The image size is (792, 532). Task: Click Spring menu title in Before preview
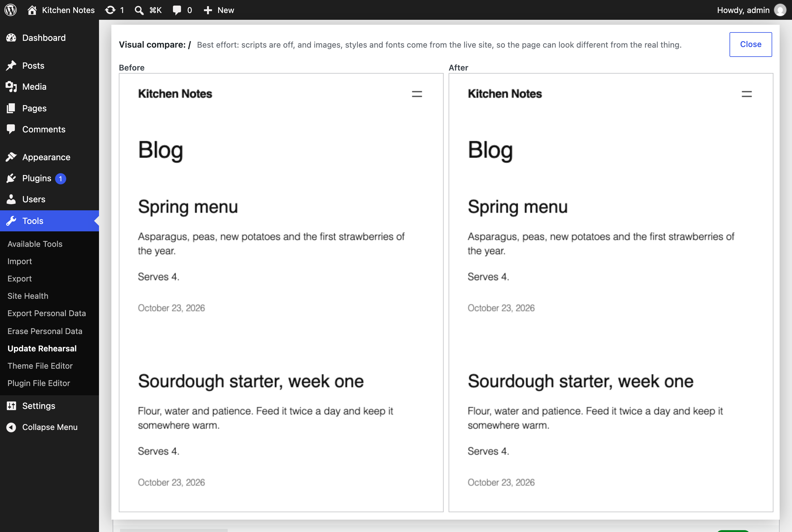click(188, 207)
